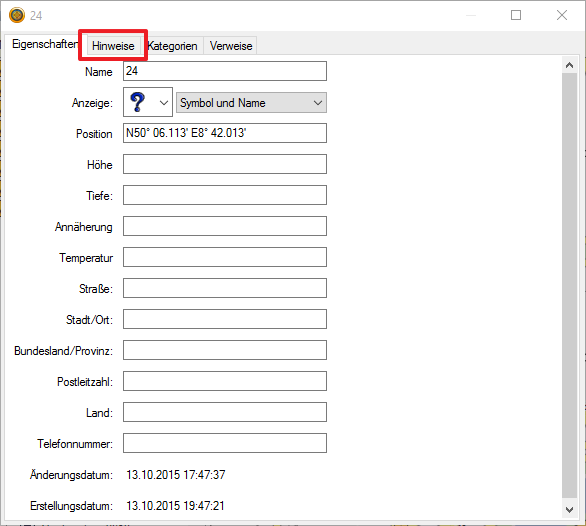
Task: Select the Annäherung text box
Action: (x=225, y=226)
